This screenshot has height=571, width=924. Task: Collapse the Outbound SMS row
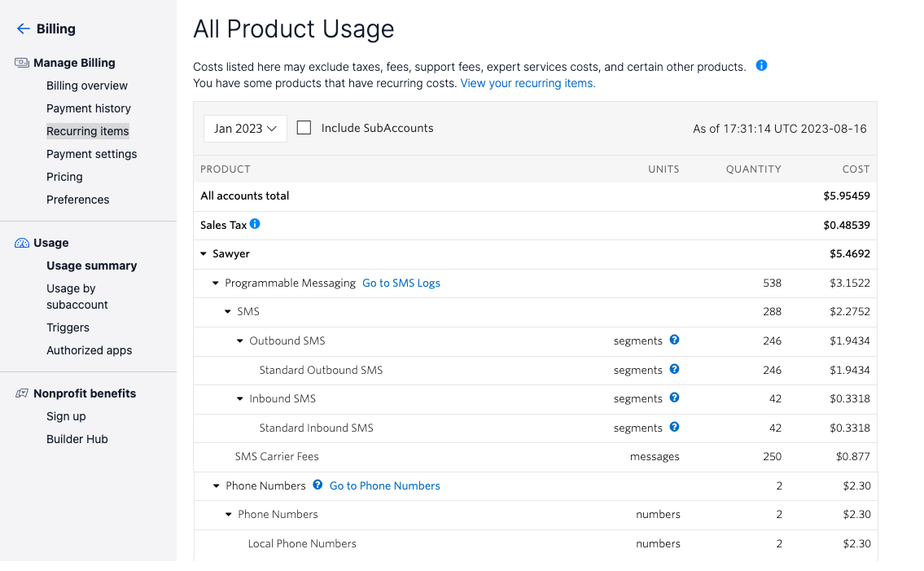240,341
